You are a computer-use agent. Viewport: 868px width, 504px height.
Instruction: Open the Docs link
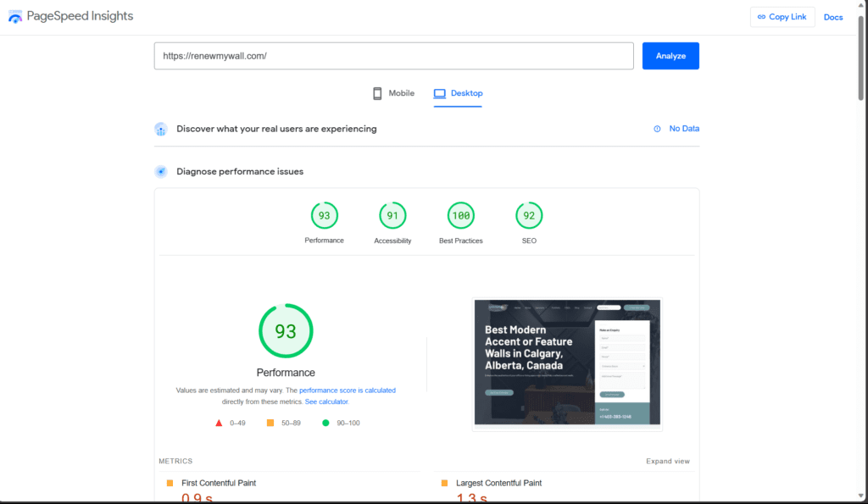pos(832,17)
